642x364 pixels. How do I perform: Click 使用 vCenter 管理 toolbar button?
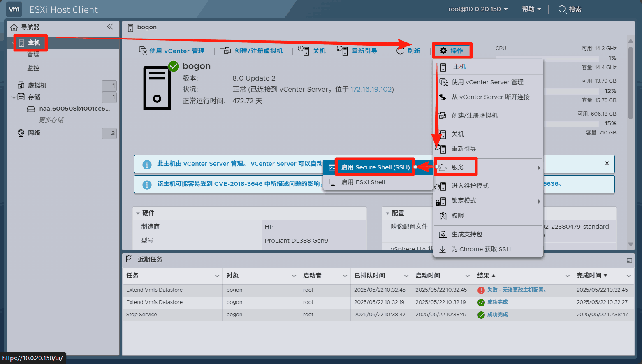click(x=172, y=51)
